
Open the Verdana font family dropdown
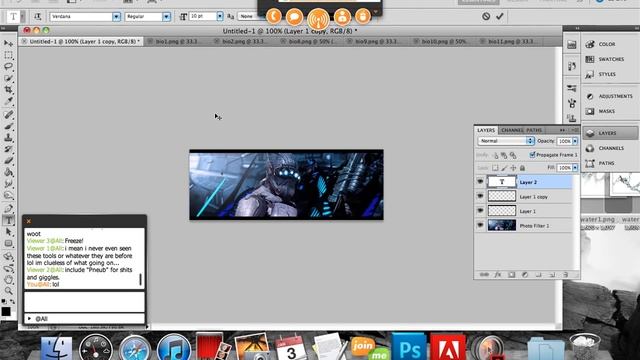pyautogui.click(x=116, y=16)
